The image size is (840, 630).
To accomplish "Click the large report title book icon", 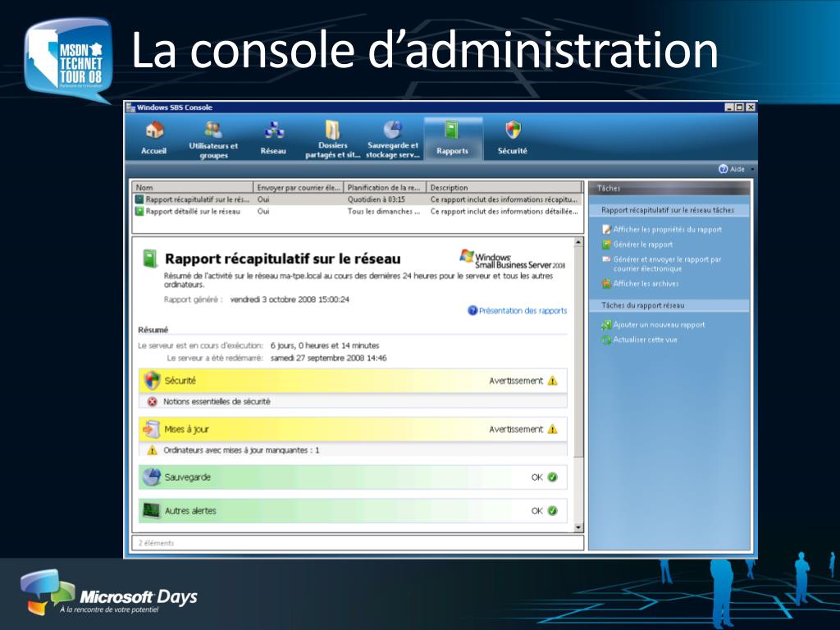I will tap(150, 258).
